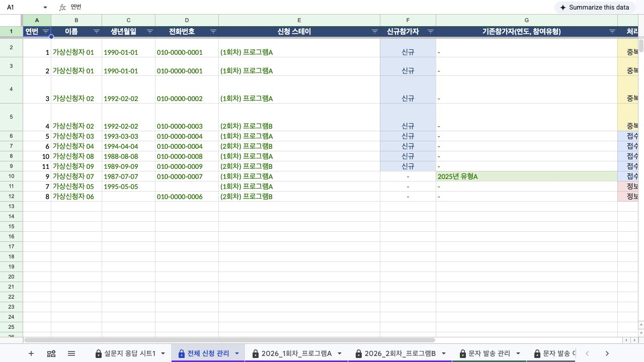
Task: Open the filter on the 전화번호 column header
Action: click(213, 31)
